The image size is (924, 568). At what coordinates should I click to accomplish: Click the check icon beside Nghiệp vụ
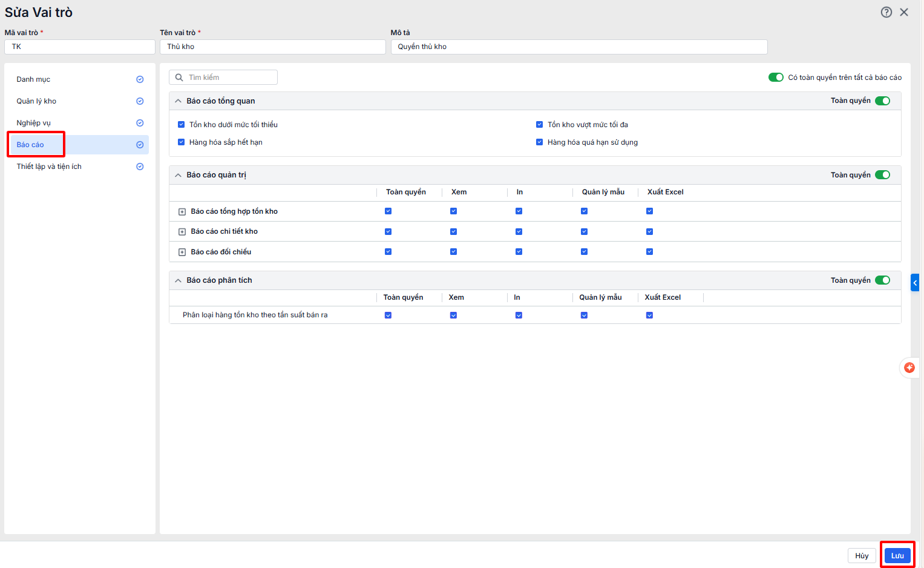point(140,123)
